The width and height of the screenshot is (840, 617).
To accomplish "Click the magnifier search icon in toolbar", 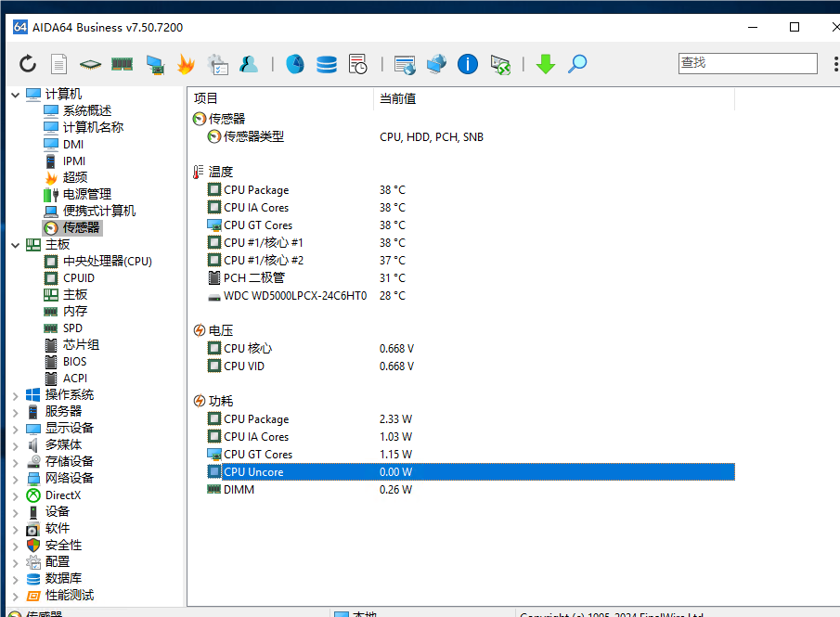I will click(577, 64).
